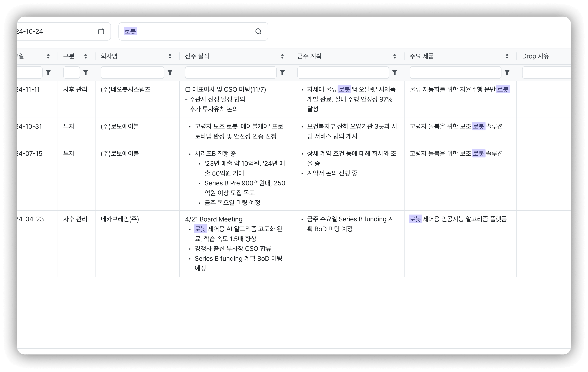588x372 pixels.
Task: Sort the 구분 column
Action: coord(86,56)
